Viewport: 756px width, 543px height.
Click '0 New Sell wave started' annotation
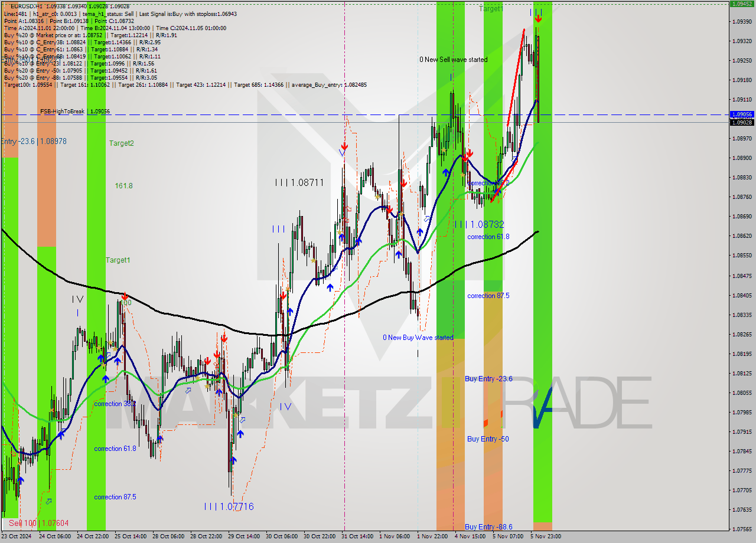(454, 60)
